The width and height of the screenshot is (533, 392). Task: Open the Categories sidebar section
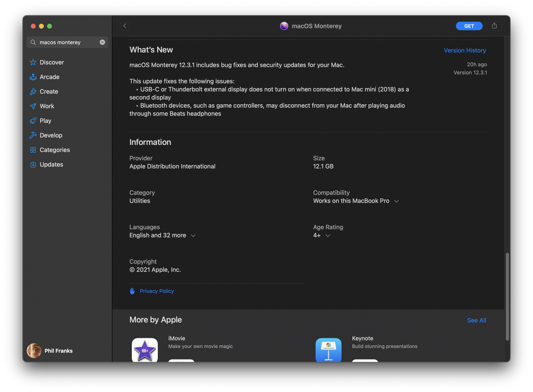click(54, 150)
